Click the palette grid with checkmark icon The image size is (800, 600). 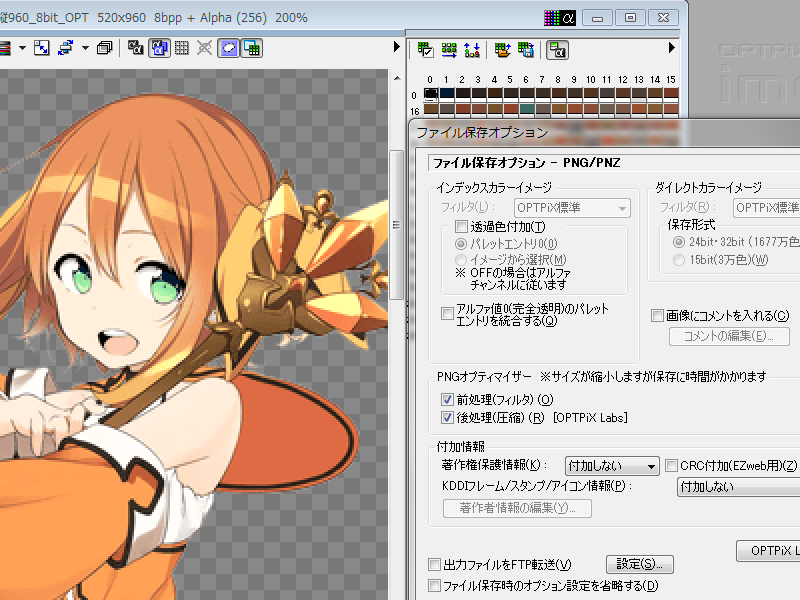pos(426,50)
